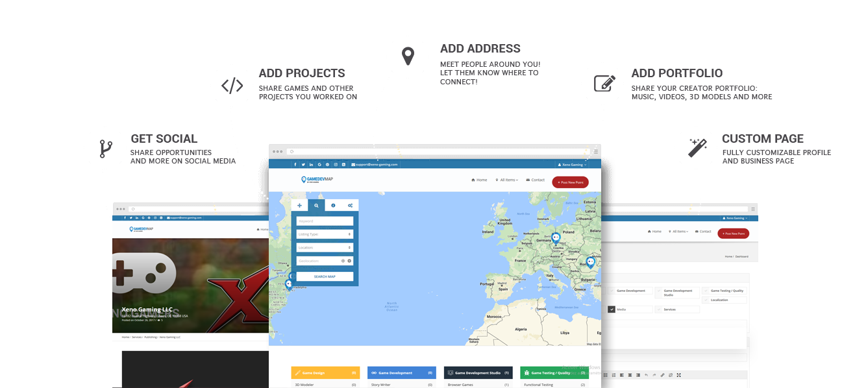Select the info tab on map search panel
This screenshot has height=388, width=868.
coord(333,205)
